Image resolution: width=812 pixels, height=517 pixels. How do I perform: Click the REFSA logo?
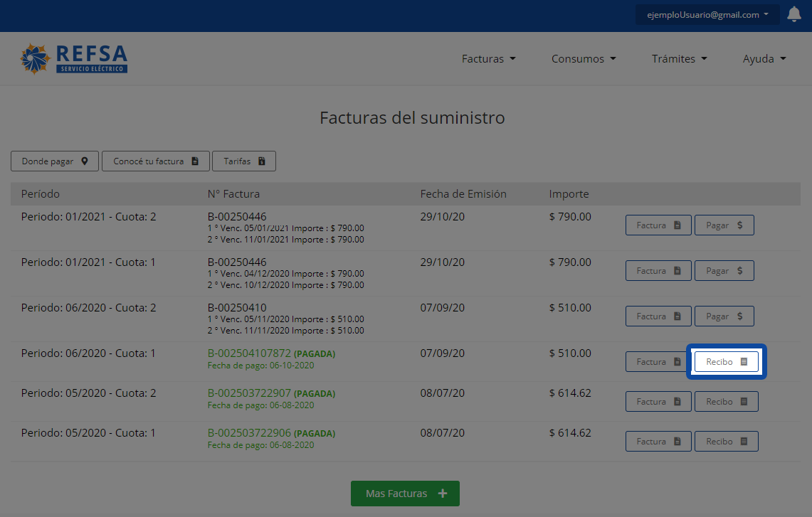(x=75, y=59)
